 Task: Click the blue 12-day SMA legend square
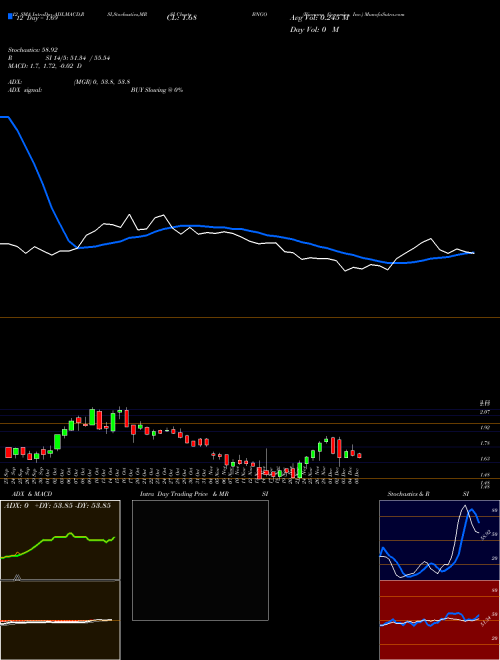coord(11,16)
